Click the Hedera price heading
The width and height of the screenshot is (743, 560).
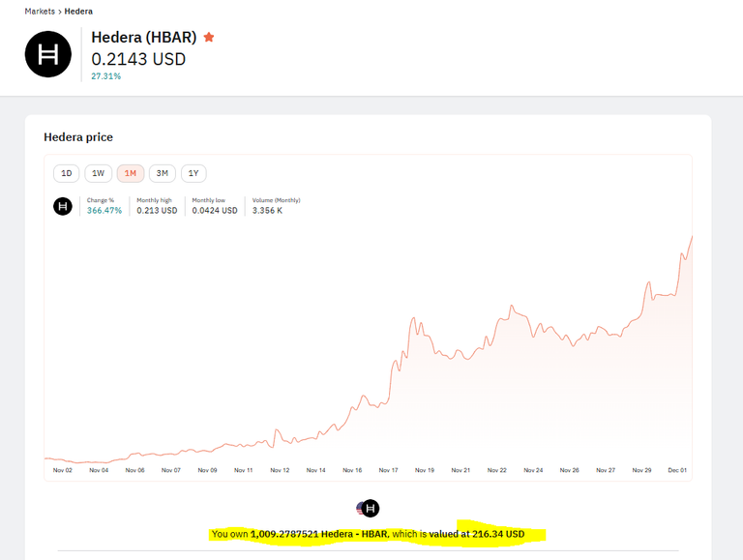tap(78, 137)
